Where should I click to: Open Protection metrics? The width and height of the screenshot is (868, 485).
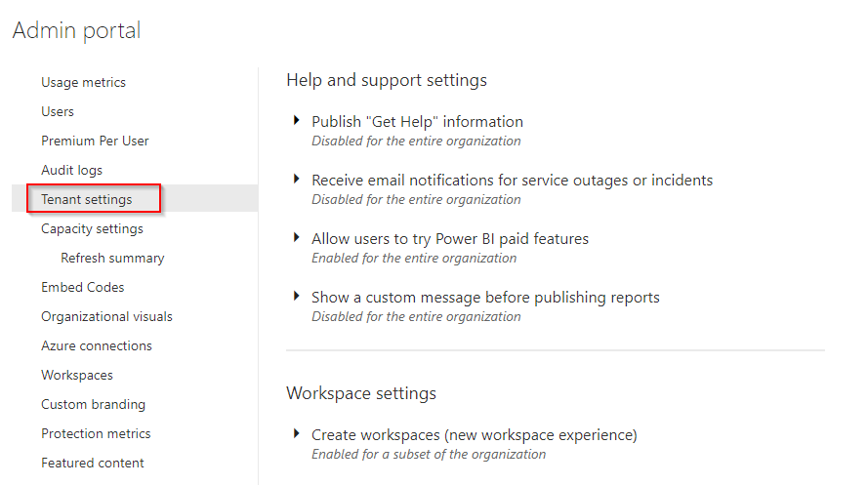tap(96, 434)
